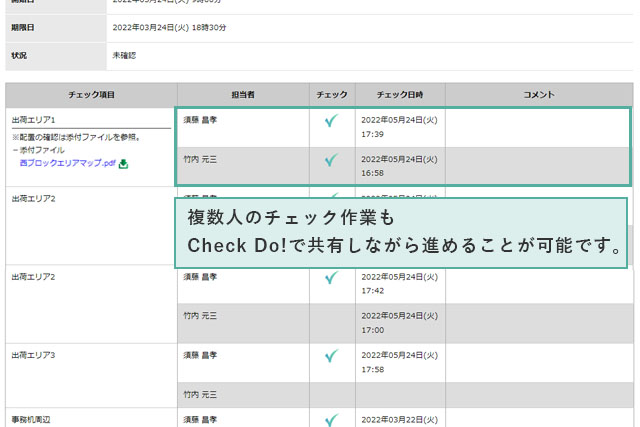Click the note ※配置の確認は添付ファイルを参照。
Viewport: 640px width, 427px height.
(x=76, y=137)
